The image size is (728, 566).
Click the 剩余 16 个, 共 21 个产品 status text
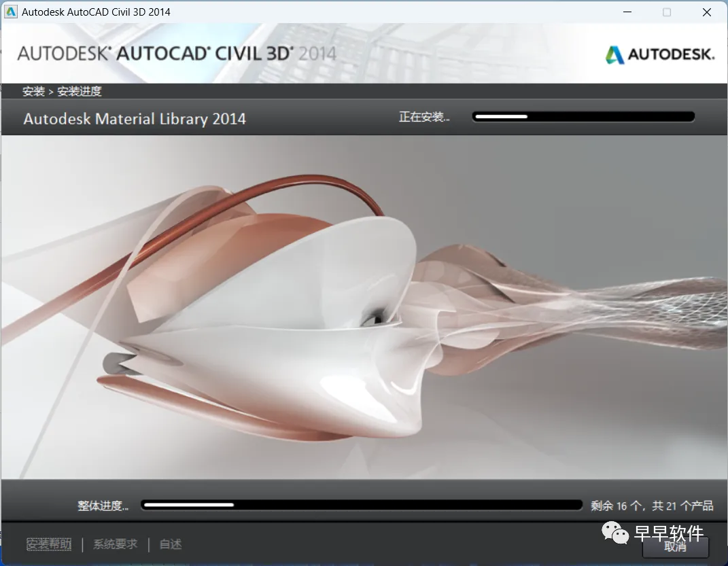(652, 506)
